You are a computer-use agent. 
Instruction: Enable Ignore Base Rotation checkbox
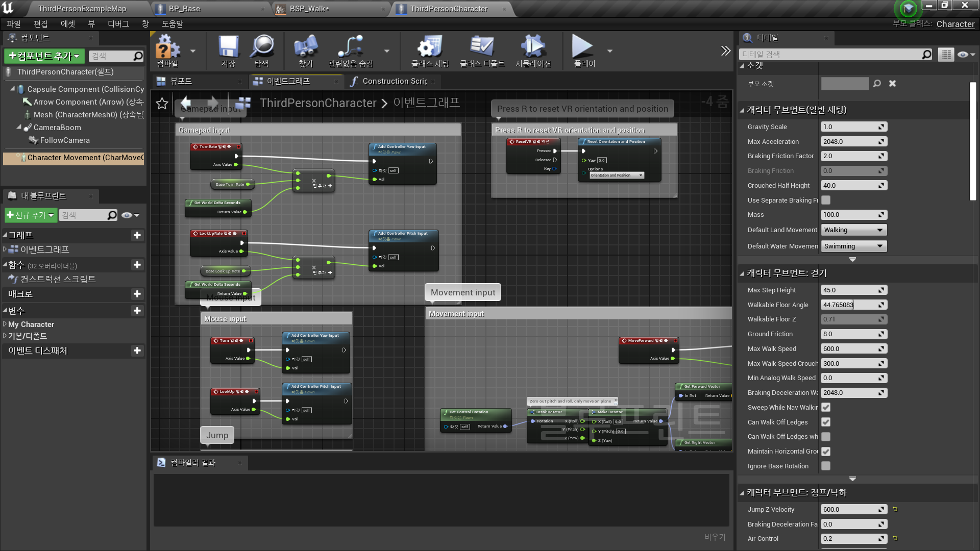click(x=826, y=466)
